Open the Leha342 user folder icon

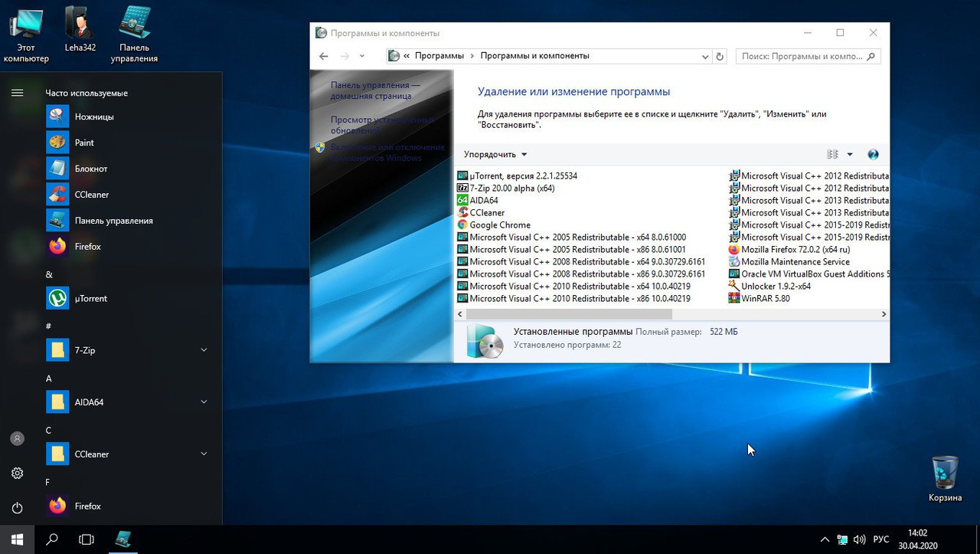80,31
